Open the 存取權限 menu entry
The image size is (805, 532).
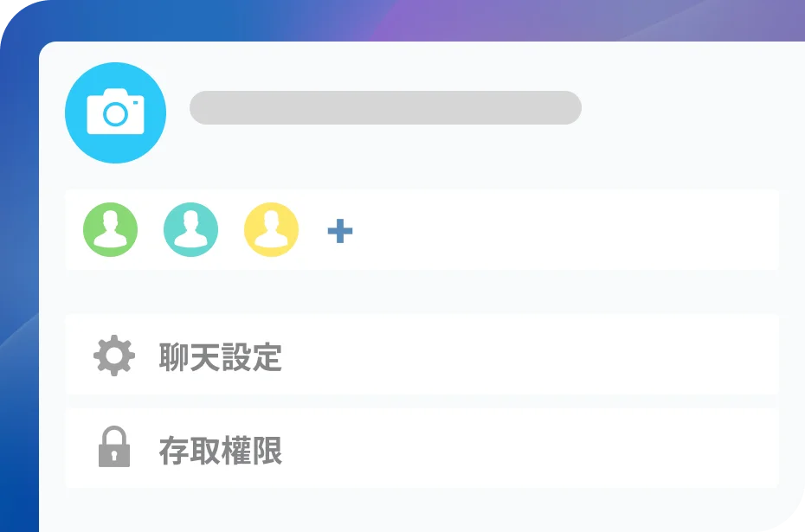click(x=422, y=448)
